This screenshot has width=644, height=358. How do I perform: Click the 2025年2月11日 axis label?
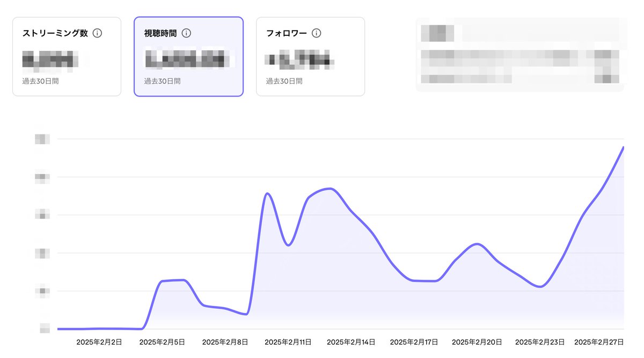coord(288,342)
